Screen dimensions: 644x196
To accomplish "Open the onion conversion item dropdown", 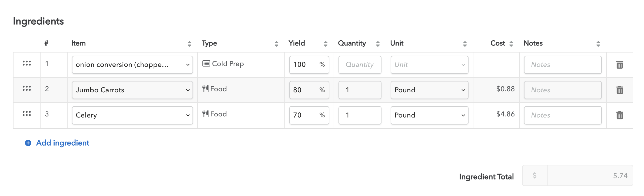I will point(132,65).
